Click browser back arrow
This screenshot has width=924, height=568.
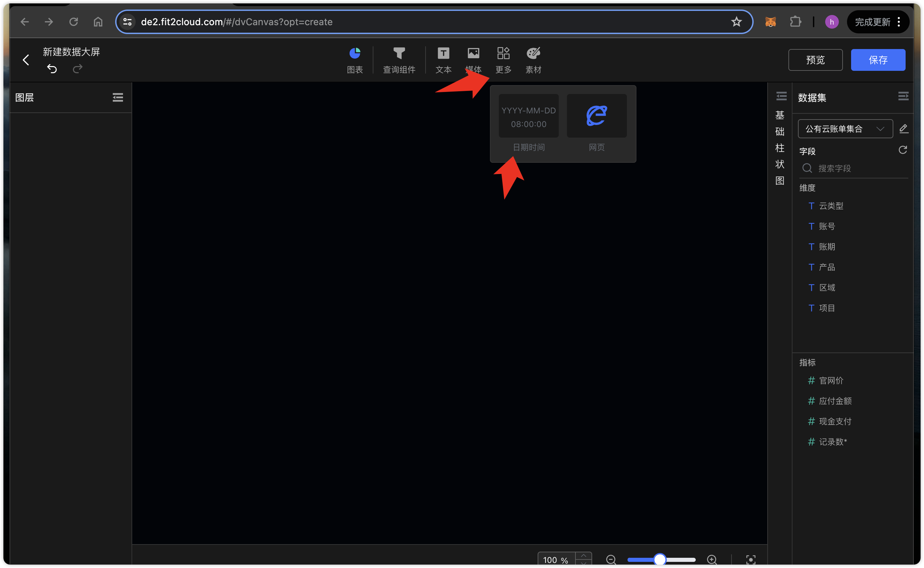pos(25,22)
